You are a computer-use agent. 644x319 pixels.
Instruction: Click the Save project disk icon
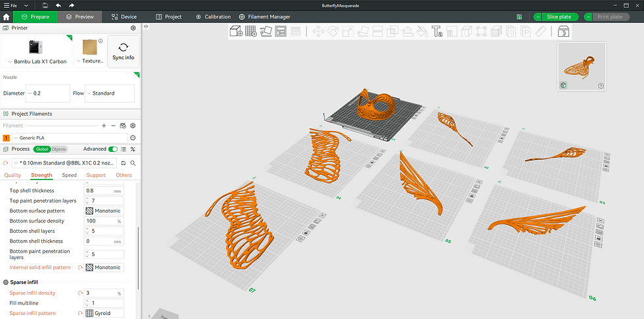(x=45, y=5)
